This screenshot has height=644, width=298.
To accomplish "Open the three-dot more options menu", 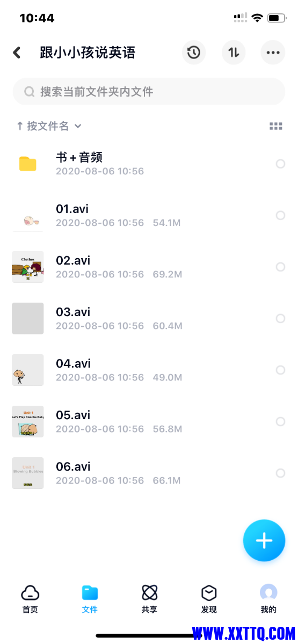I will point(273,53).
